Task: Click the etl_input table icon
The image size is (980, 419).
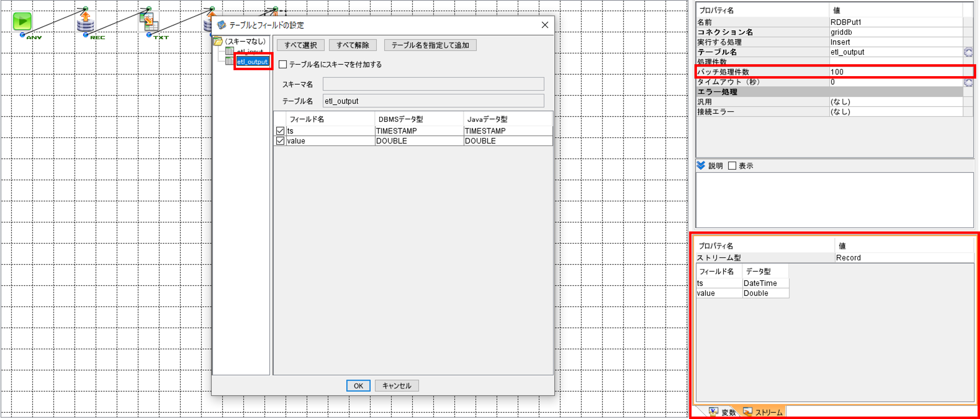Action: (229, 51)
